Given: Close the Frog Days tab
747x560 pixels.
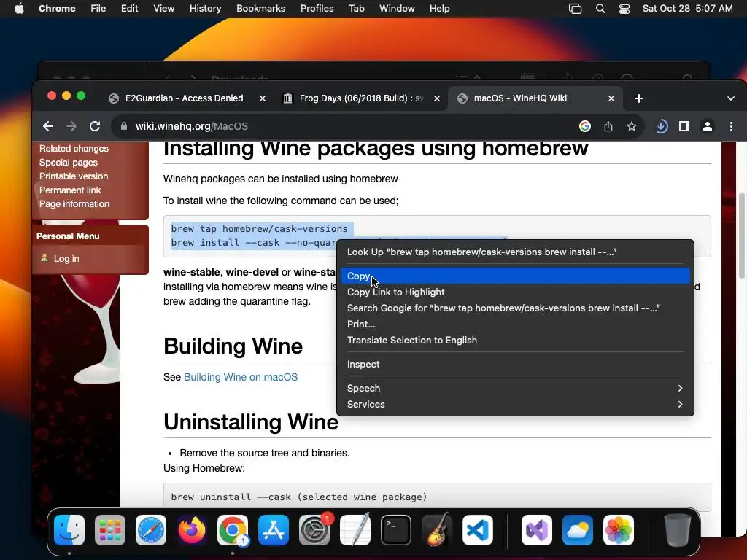Looking at the screenshot, I should 437,98.
